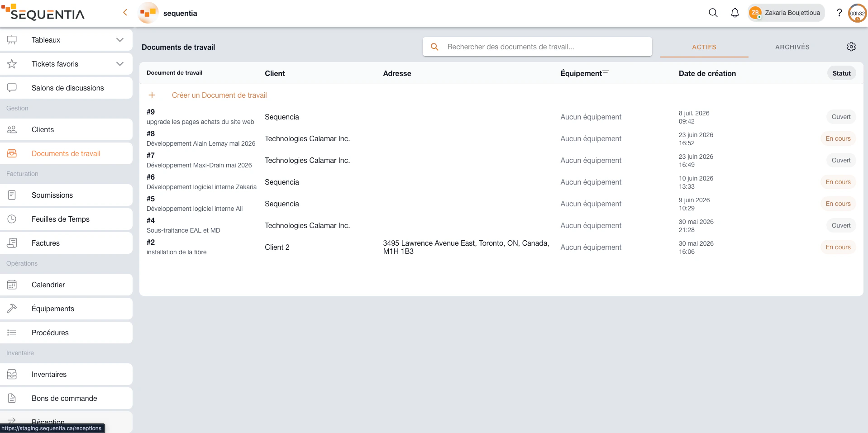The image size is (868, 433).
Task: Click the Équipements hammer icon
Action: click(12, 309)
